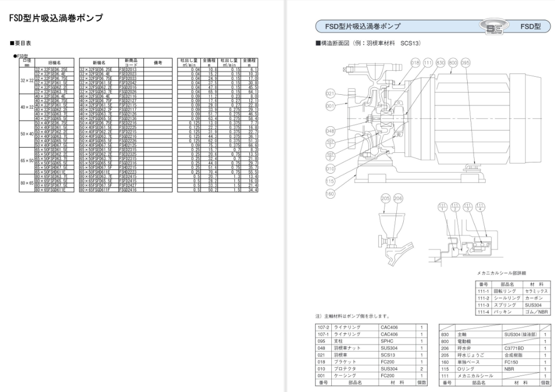Click the SE logo emblem in header

[x=494, y=27]
